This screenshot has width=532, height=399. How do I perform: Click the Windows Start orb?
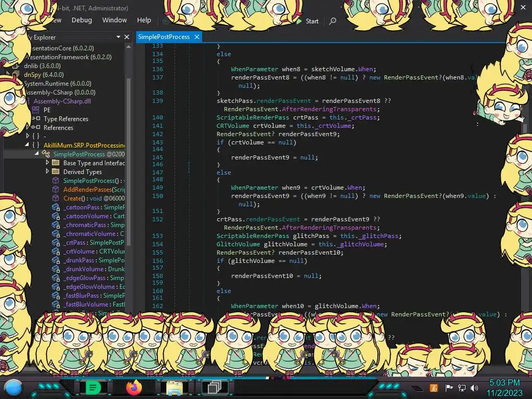(14, 388)
